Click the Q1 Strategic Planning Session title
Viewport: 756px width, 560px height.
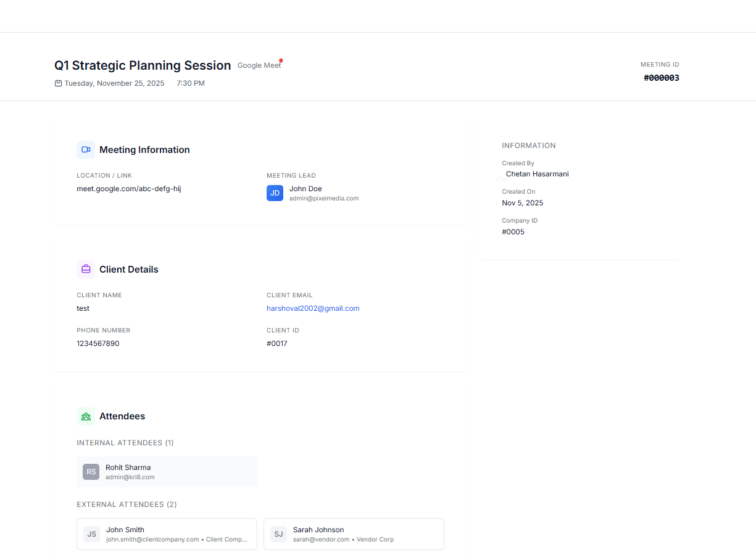(143, 65)
